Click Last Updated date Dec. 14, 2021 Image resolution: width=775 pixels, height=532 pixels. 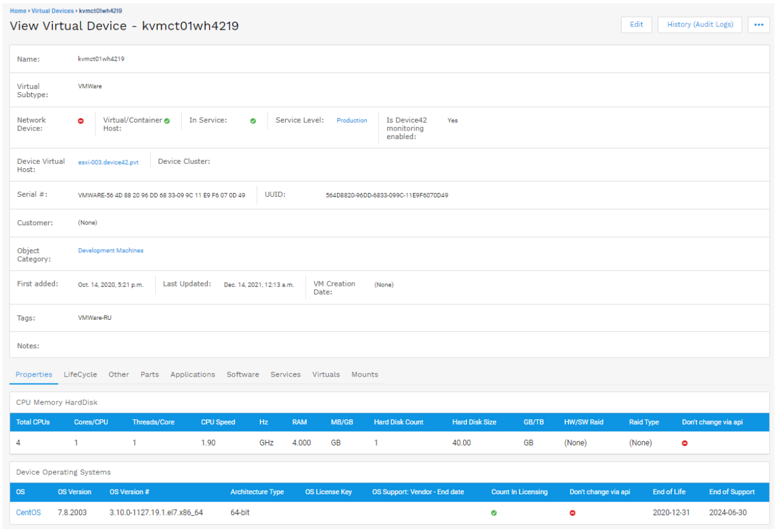pyautogui.click(x=259, y=285)
